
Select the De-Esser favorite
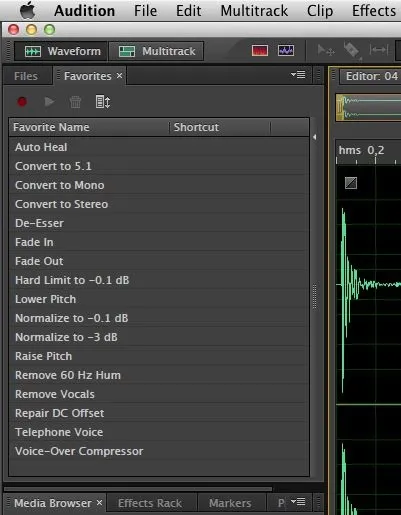pyautogui.click(x=159, y=223)
